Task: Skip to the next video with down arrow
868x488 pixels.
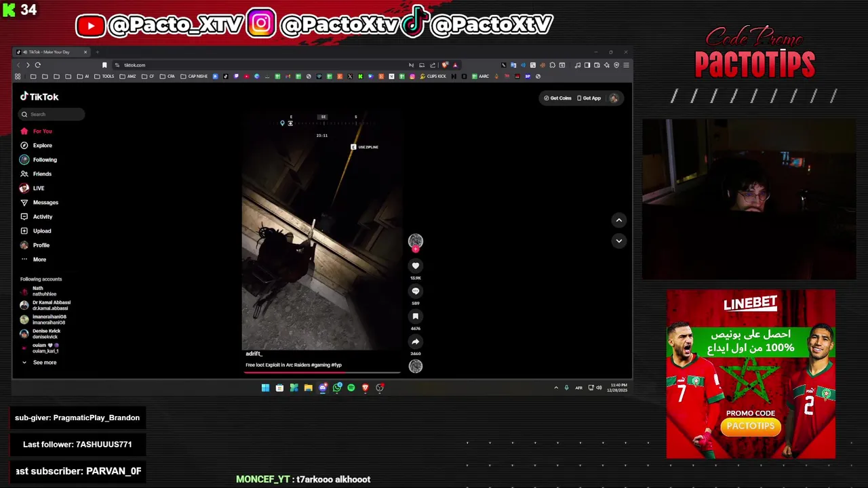Action: pyautogui.click(x=618, y=241)
